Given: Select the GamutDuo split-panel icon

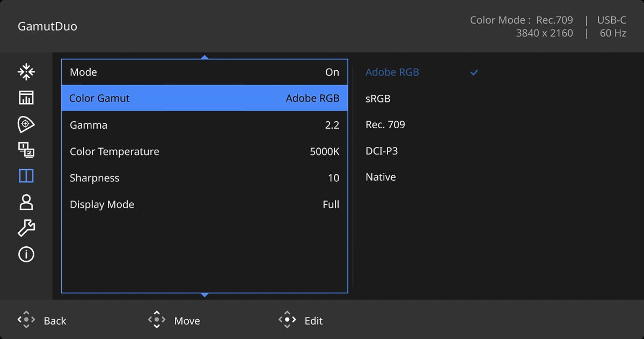Looking at the screenshot, I should click(26, 176).
